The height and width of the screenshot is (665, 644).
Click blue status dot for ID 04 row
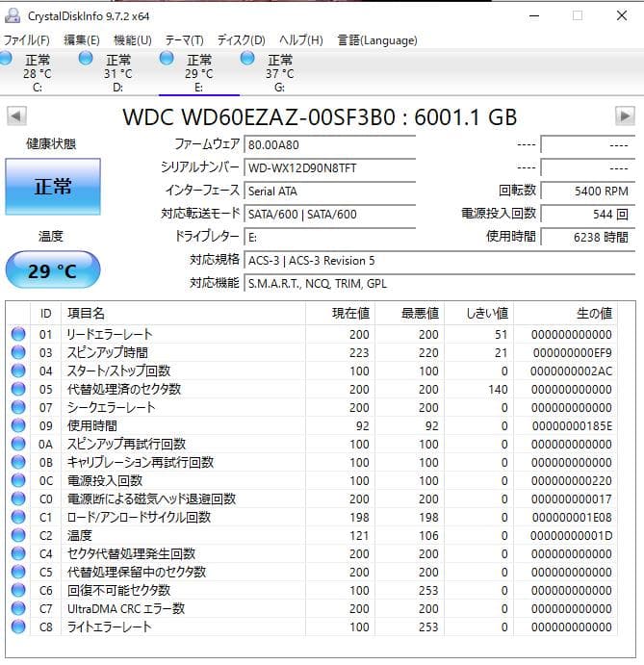click(x=18, y=371)
